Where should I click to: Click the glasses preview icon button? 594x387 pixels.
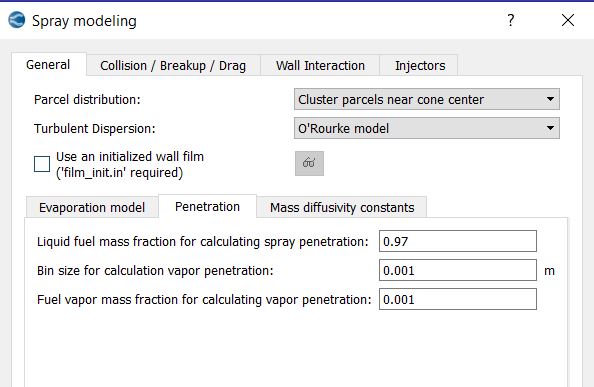[309, 164]
